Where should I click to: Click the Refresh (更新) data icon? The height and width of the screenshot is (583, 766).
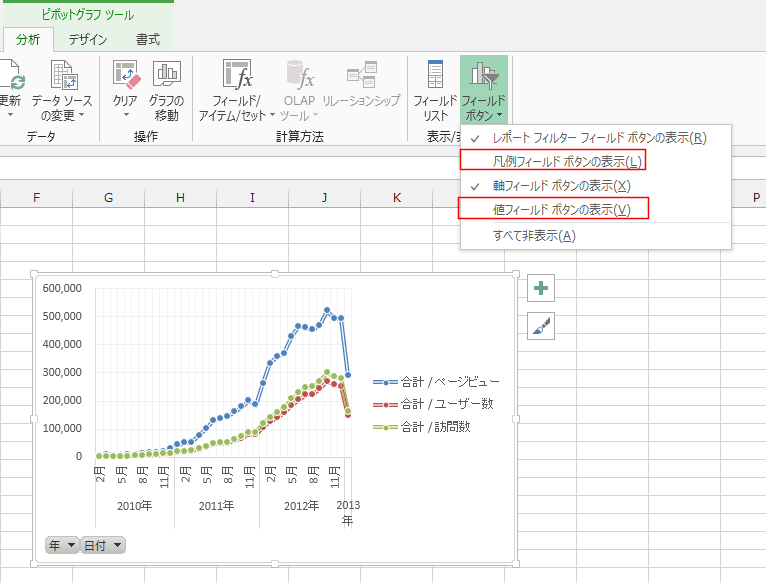point(11,75)
